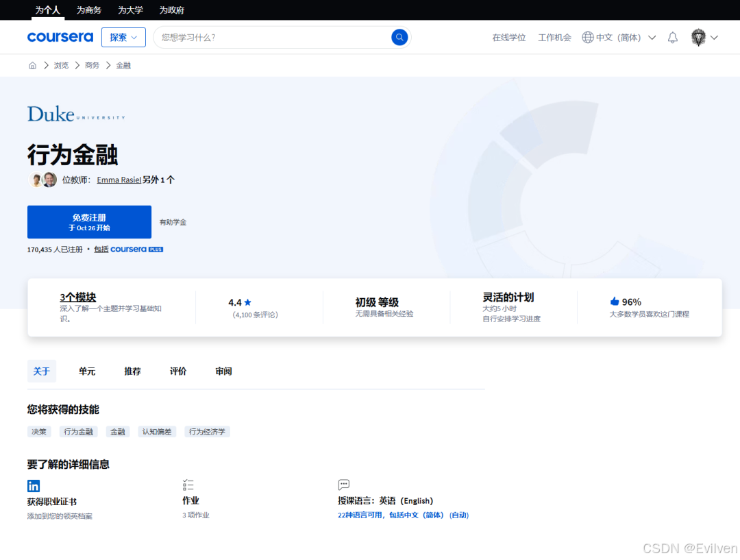Click the Duke University logo

(x=76, y=114)
